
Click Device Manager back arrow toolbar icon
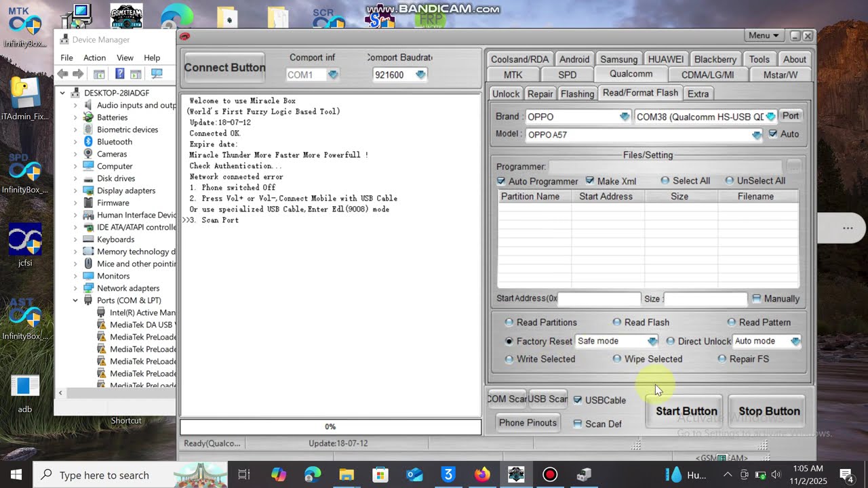63,74
